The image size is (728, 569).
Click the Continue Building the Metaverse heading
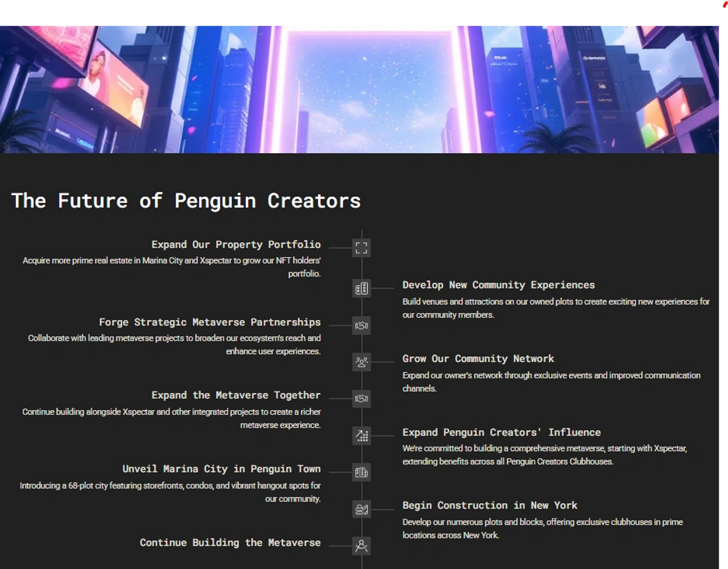click(230, 543)
